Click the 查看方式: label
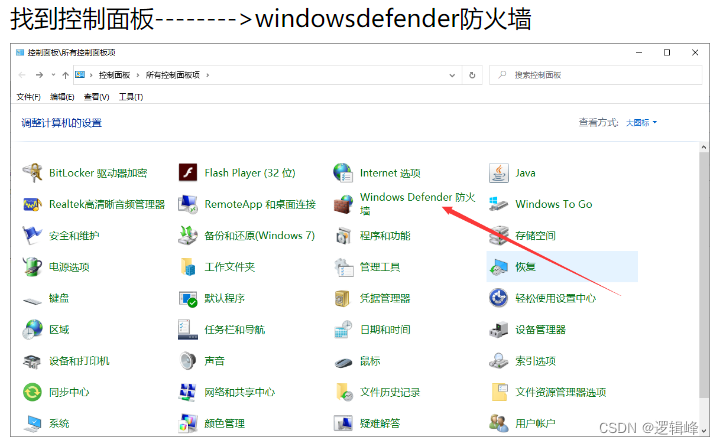714x444 pixels. click(x=598, y=122)
